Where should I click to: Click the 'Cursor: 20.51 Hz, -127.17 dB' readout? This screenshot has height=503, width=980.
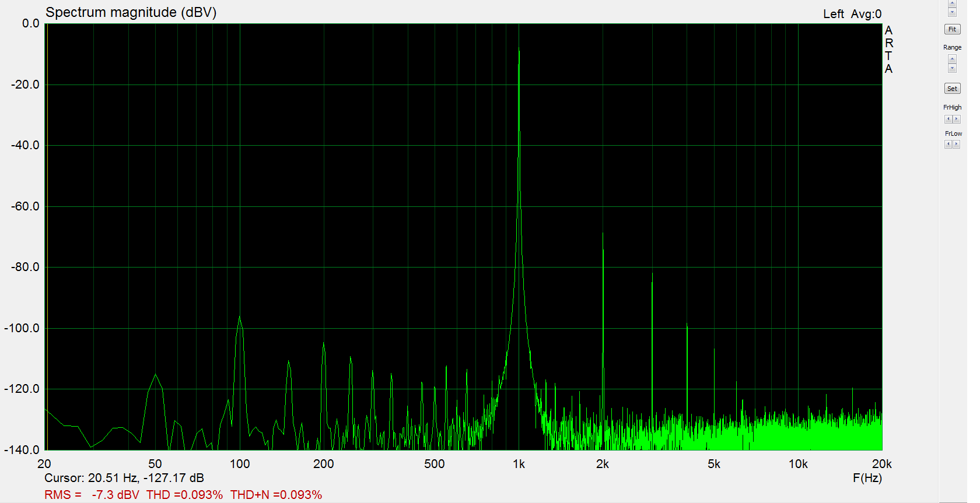(x=124, y=478)
